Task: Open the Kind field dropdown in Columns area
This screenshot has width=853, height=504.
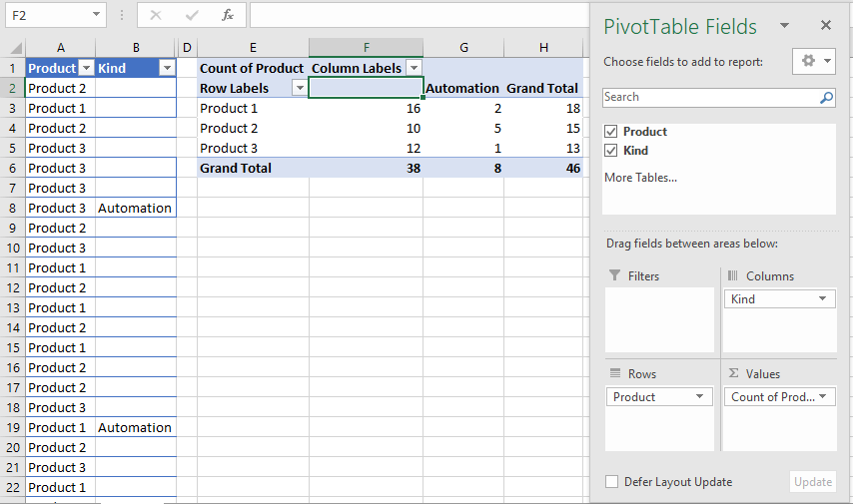Action: pyautogui.click(x=823, y=299)
